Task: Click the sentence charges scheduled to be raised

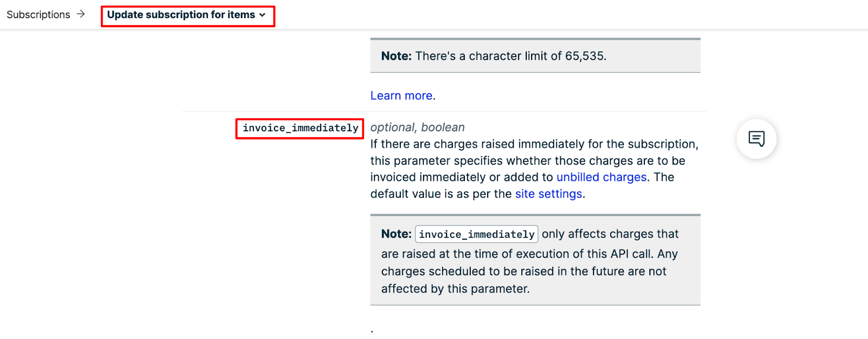Action: coord(523,272)
